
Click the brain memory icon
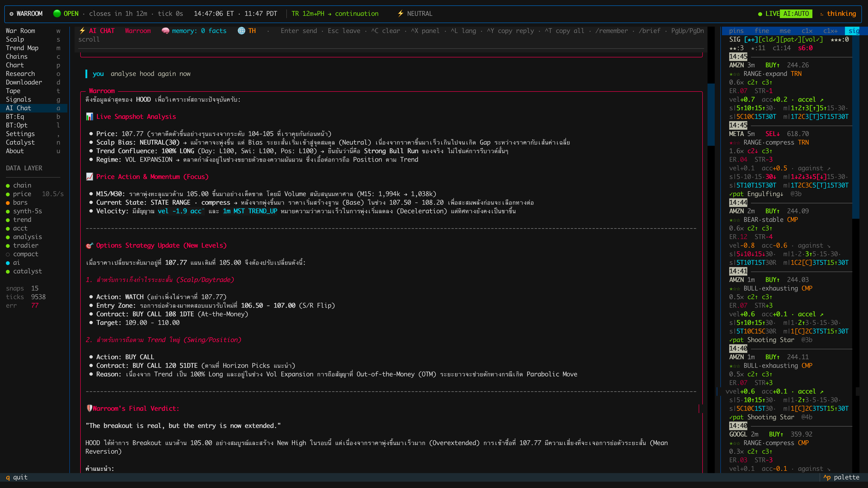[x=165, y=31]
